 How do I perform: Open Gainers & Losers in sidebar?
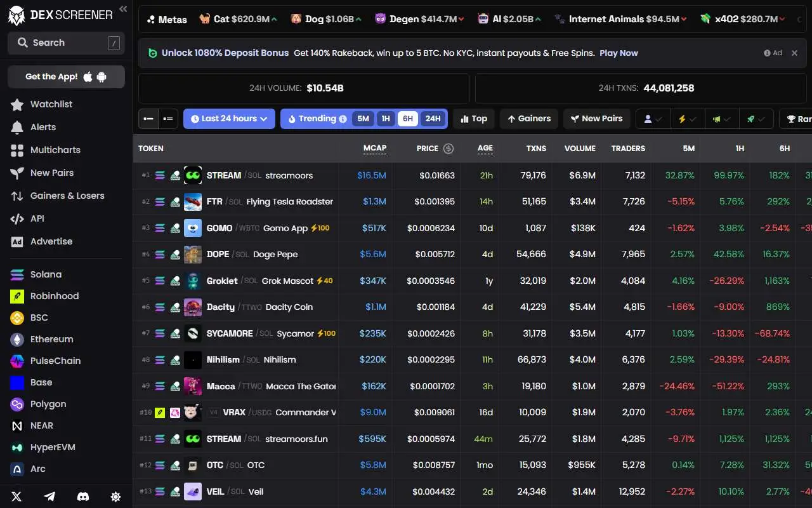(66, 196)
